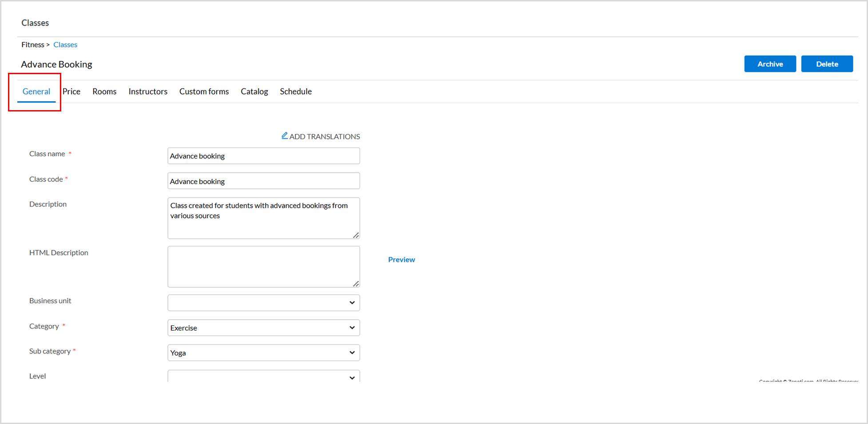Click the Level field label

pyautogui.click(x=38, y=376)
